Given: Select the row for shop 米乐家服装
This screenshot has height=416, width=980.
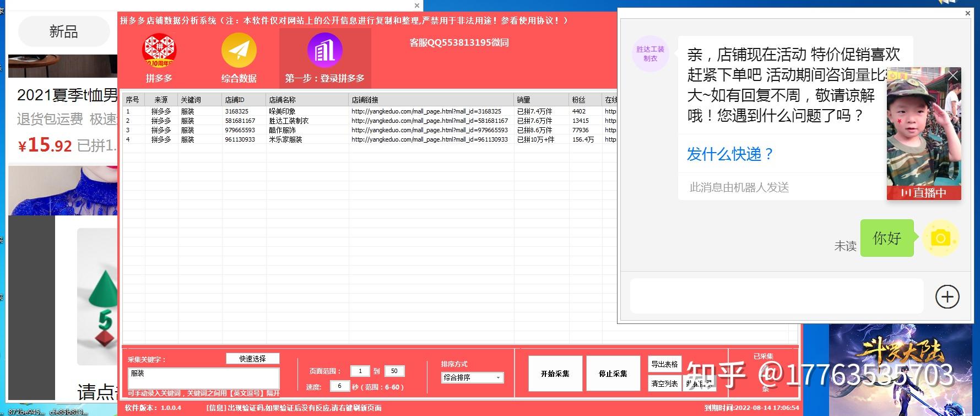Looking at the screenshot, I should tap(369, 139).
